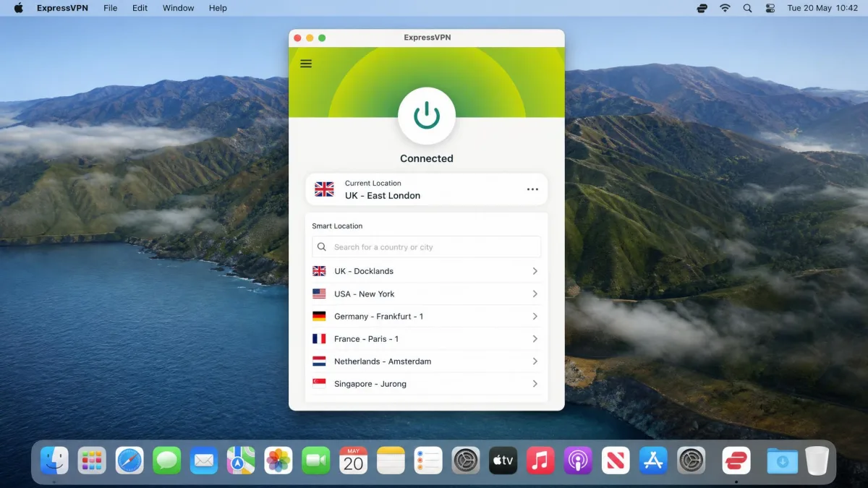Open Maps from the Dock
Screen dimensions: 868x488
tap(241, 461)
